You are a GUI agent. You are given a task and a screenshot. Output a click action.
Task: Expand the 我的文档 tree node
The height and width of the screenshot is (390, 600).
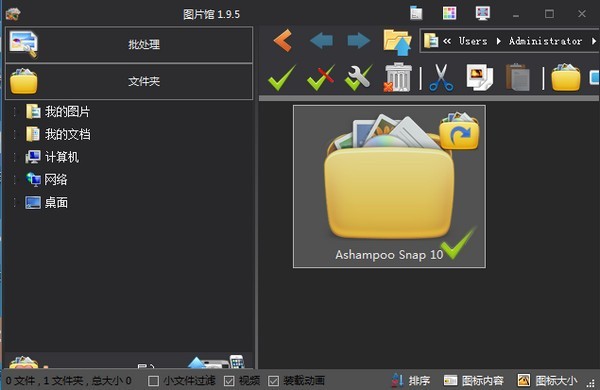(15, 134)
